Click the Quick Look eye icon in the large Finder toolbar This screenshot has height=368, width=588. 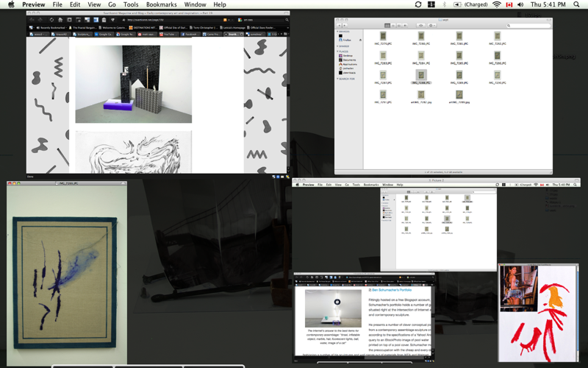pos(420,26)
